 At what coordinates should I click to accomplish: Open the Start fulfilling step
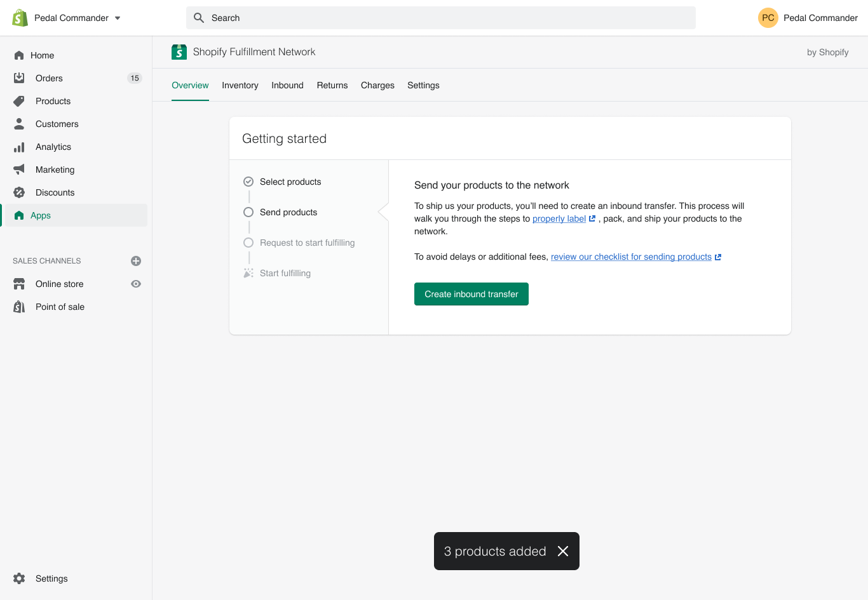point(285,273)
